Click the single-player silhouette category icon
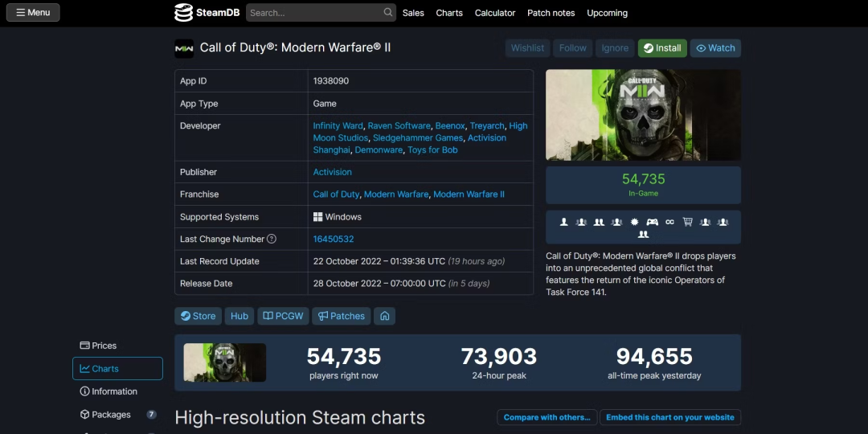Image resolution: width=868 pixels, height=434 pixels. pyautogui.click(x=564, y=222)
